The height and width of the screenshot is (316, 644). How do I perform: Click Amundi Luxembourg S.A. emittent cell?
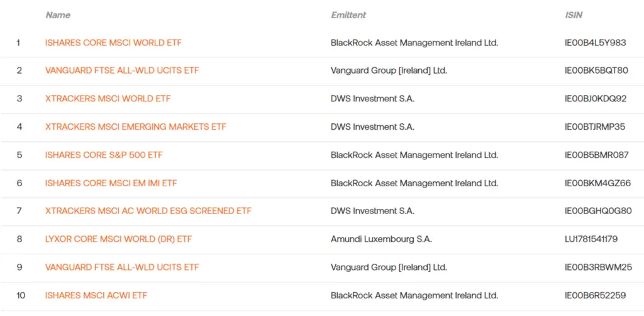[381, 239]
